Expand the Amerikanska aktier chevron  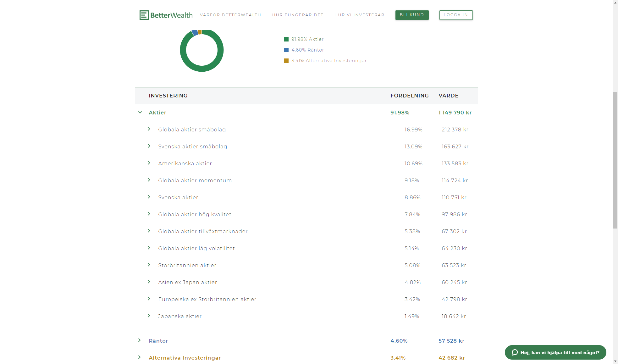pyautogui.click(x=149, y=163)
